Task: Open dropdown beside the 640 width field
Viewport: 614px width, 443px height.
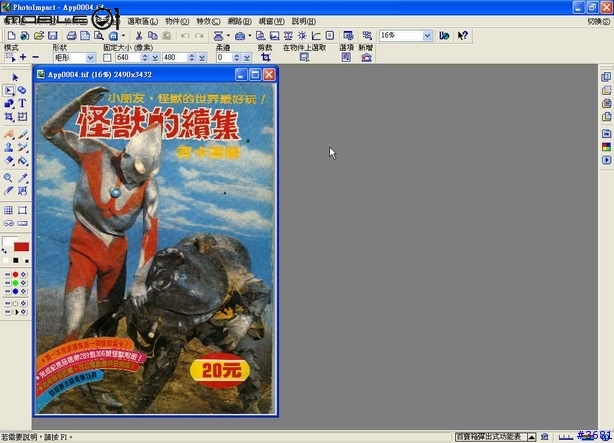Action: (x=155, y=58)
